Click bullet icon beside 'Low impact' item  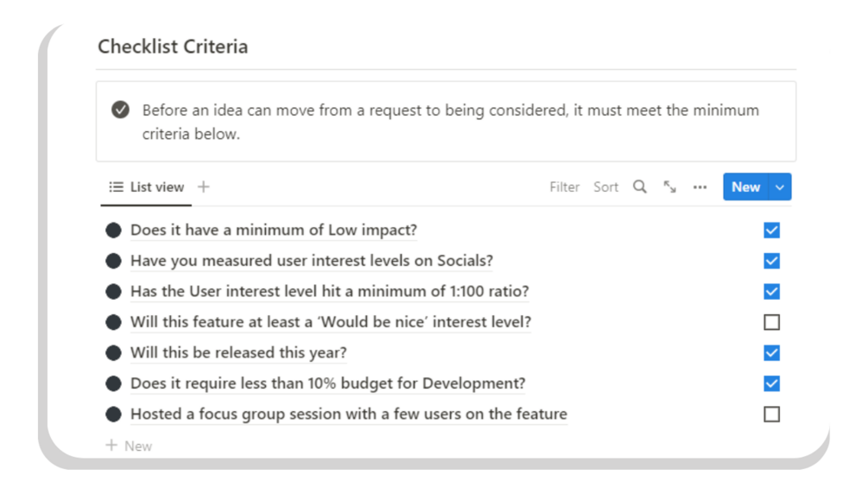tap(113, 231)
